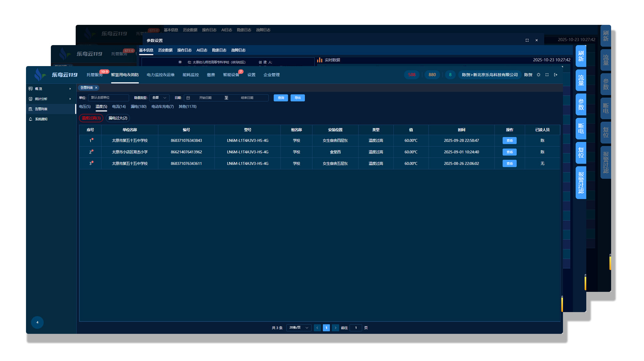Switch to the 漏电(180) tab

pos(138,107)
